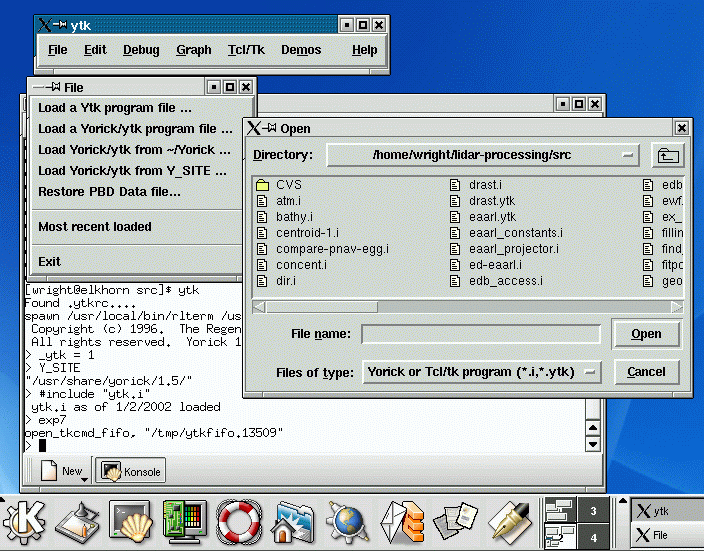Expand the Konsole New session dropdown arrow
The width and height of the screenshot is (704, 551).
[84, 479]
